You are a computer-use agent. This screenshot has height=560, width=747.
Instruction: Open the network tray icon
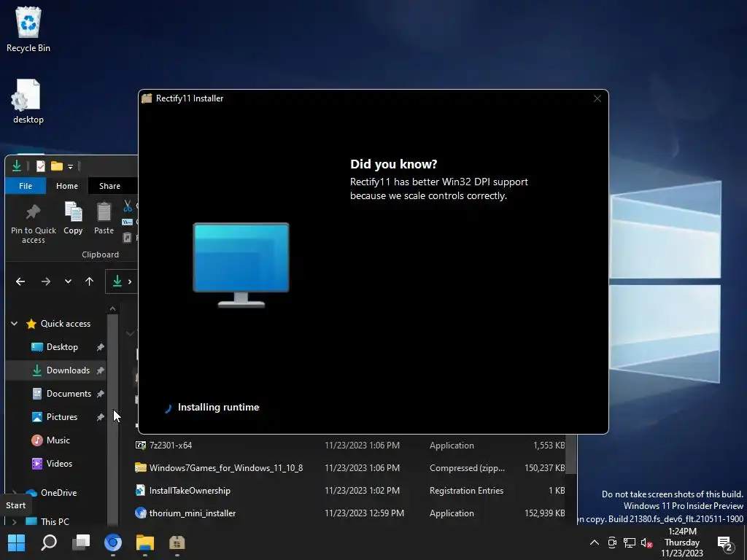[x=630, y=542]
